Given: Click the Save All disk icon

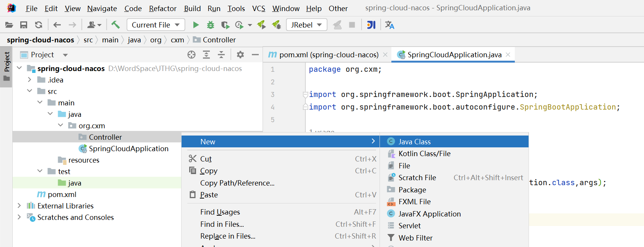Looking at the screenshot, I should pyautogui.click(x=24, y=25).
